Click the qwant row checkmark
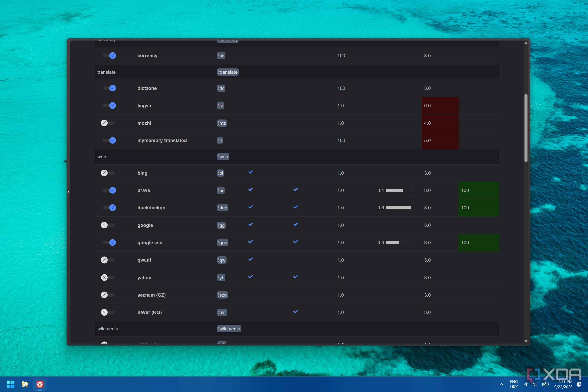588x392 pixels. pyautogui.click(x=250, y=259)
